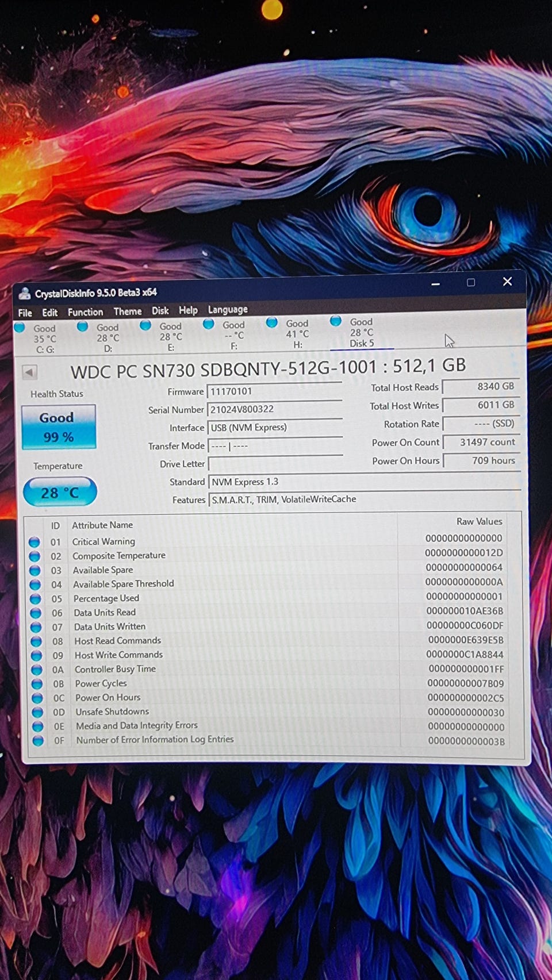Open the Function menu

(85, 312)
